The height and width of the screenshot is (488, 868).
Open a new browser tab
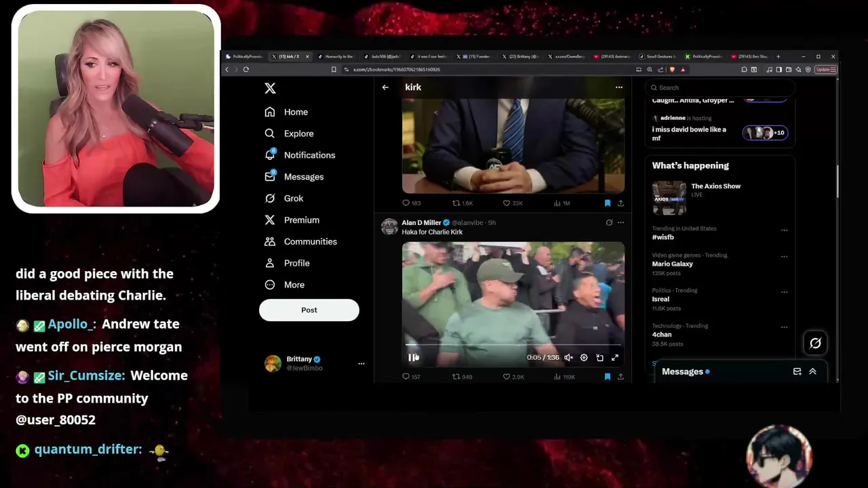point(778,57)
